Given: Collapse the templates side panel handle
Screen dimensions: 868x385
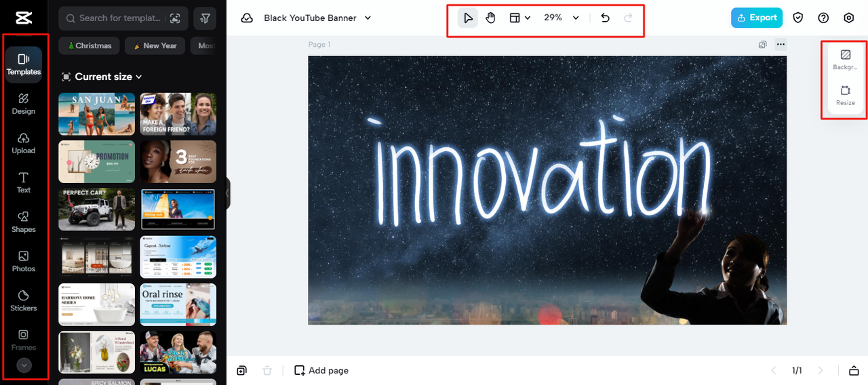Looking at the screenshot, I should click(x=228, y=193).
